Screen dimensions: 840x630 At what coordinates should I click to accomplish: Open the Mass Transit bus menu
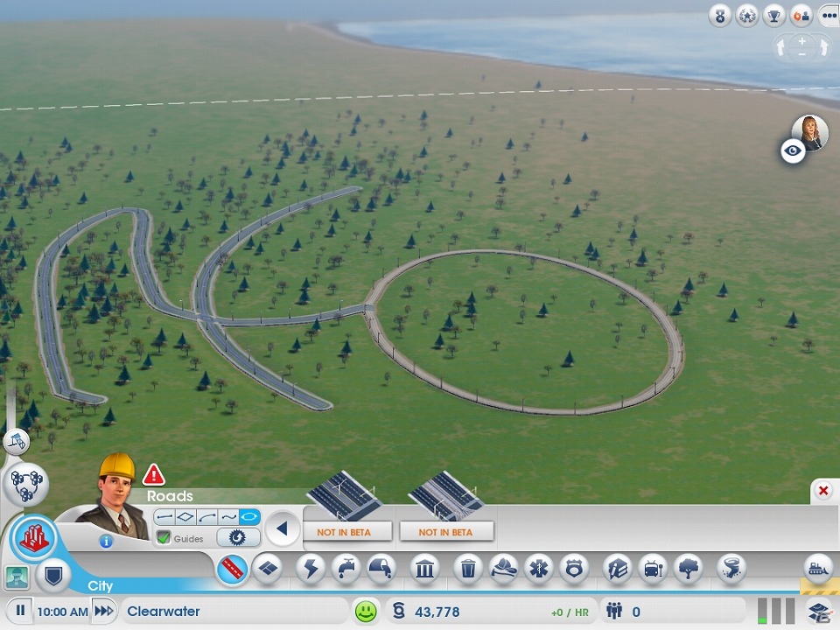pos(653,569)
